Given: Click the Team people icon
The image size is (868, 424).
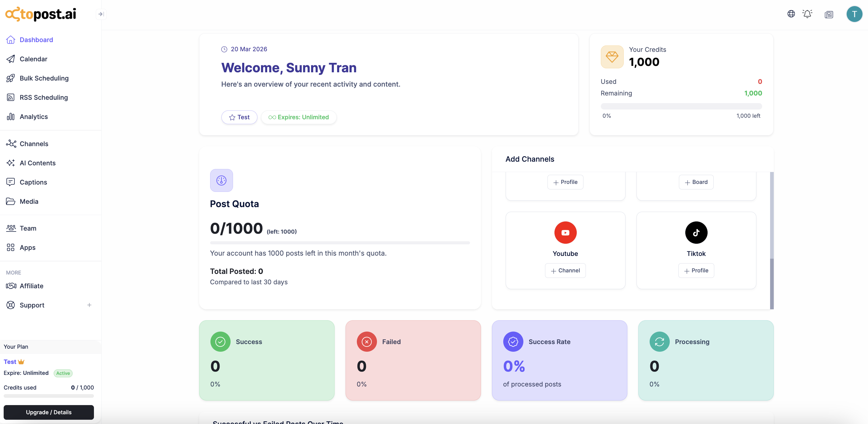Looking at the screenshot, I should pos(11,228).
